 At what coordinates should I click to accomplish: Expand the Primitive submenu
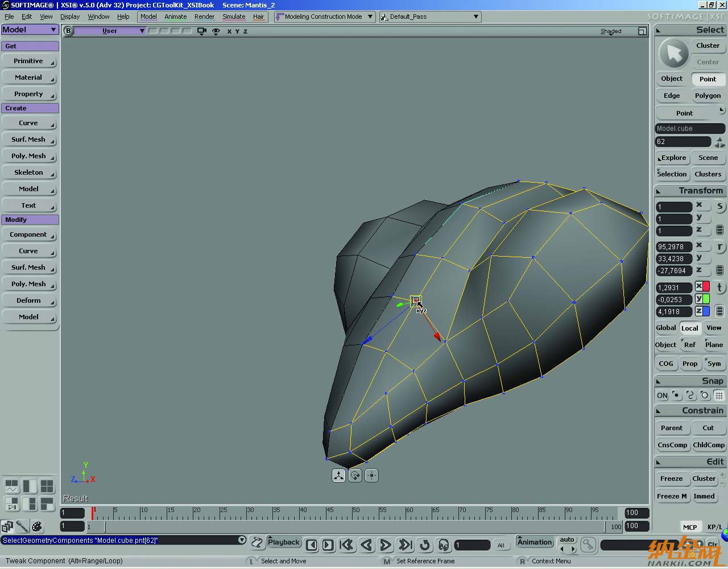[x=29, y=61]
